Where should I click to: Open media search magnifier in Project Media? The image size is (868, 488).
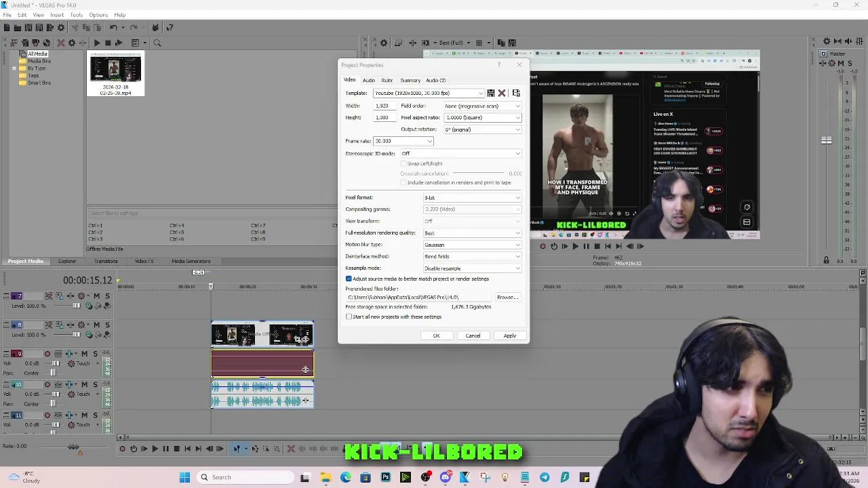[x=157, y=43]
